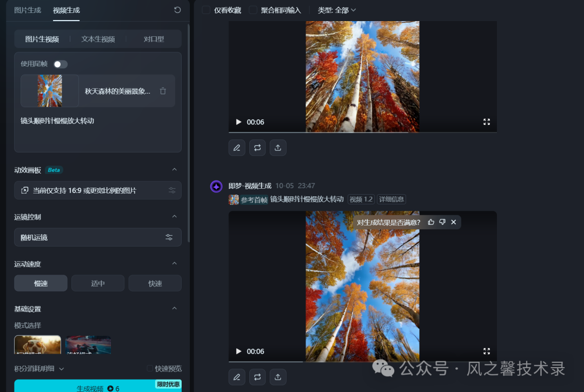
Task: Click the uploaded forest image thumbnail
Action: (50, 91)
